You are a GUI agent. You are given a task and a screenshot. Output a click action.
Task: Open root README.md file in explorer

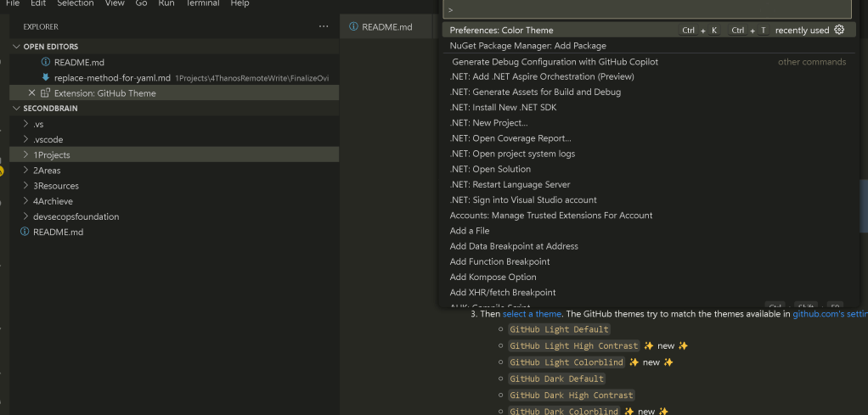click(174, 232)
